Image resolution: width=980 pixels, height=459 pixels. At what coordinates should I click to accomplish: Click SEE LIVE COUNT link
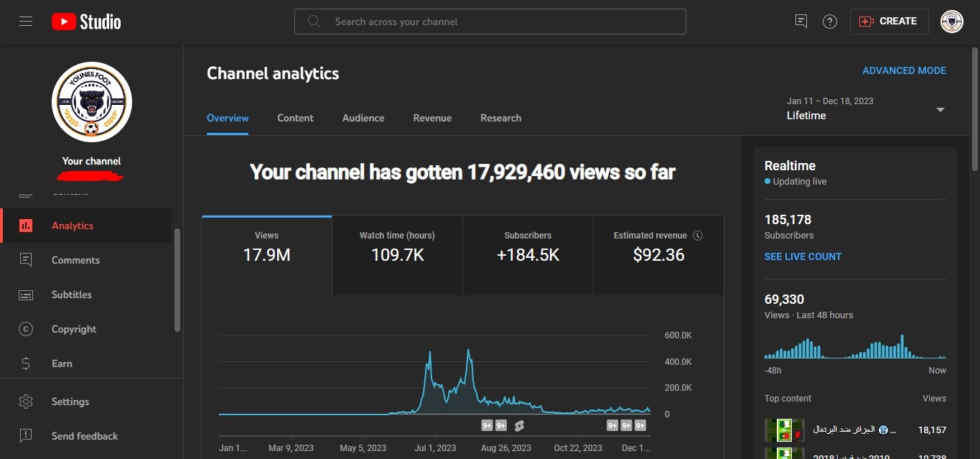[x=803, y=256]
